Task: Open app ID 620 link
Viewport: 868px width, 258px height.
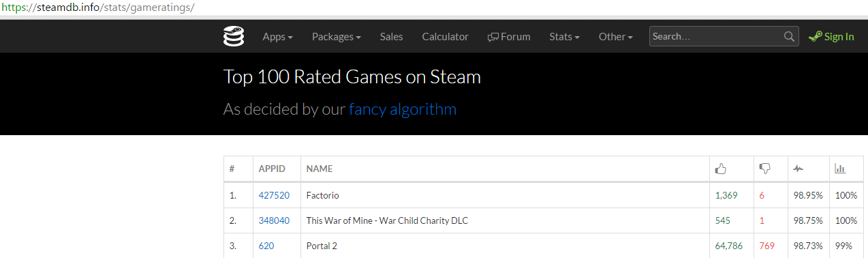Action: 266,246
